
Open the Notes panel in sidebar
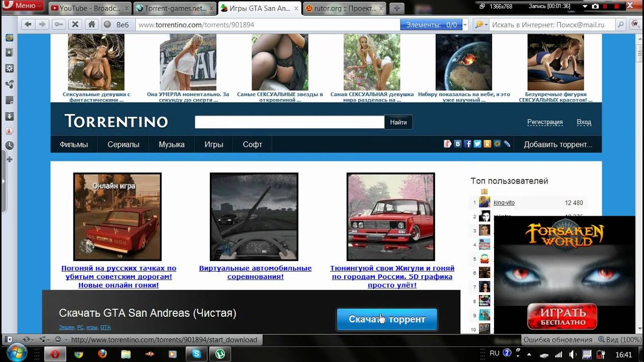pyautogui.click(x=9, y=100)
